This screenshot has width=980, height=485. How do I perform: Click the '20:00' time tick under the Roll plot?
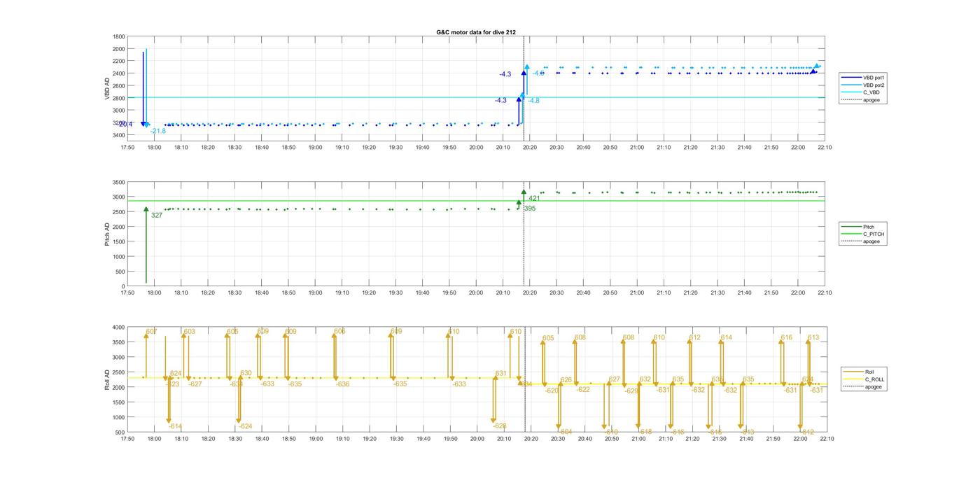477,439
